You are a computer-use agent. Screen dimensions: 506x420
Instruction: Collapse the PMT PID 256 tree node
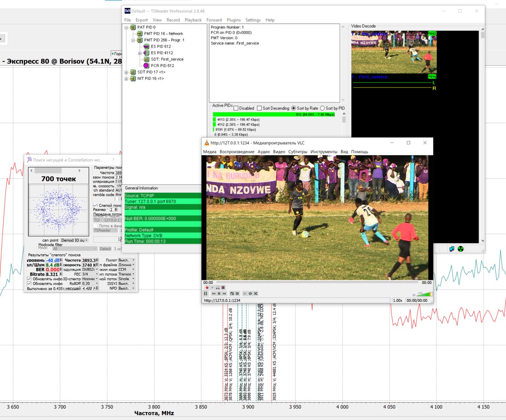click(133, 40)
